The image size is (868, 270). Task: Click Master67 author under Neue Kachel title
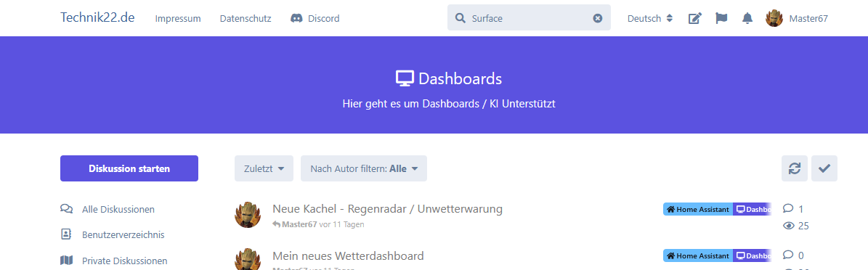pos(299,224)
